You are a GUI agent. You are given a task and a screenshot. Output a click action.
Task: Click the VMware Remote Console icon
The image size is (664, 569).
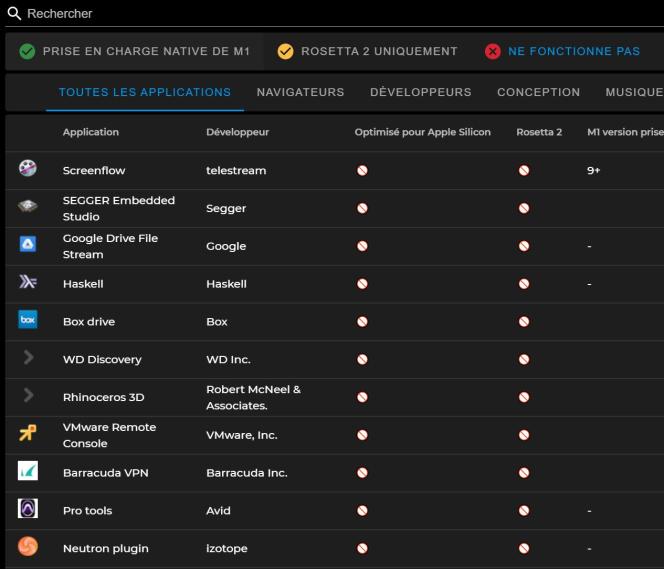(28, 434)
